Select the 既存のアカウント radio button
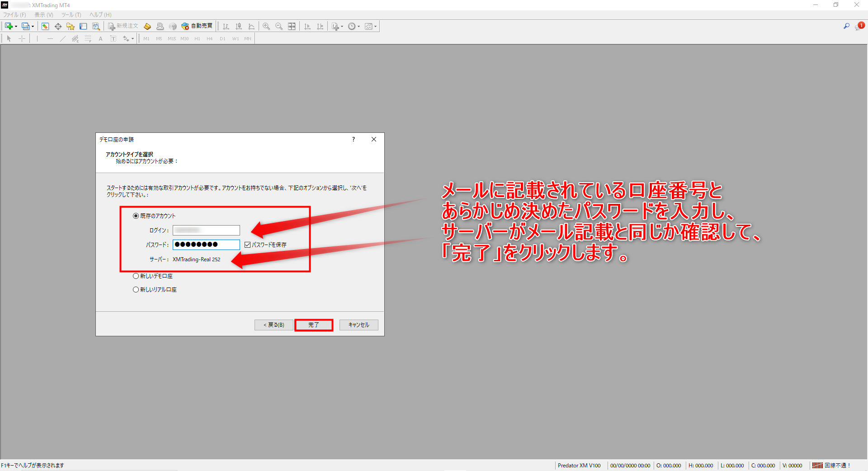Viewport: 868px width, 471px height. 136,216
